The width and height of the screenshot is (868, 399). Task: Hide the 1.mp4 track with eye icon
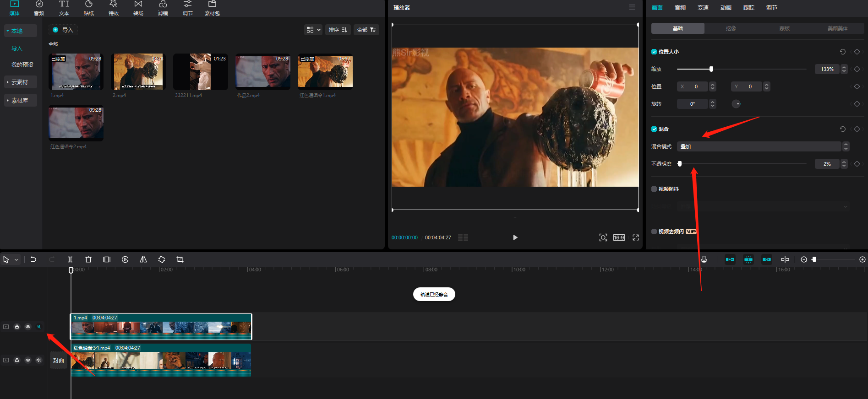[28, 327]
